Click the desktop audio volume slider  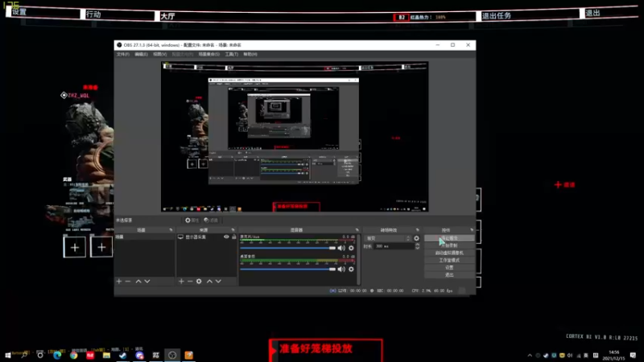coord(288,269)
